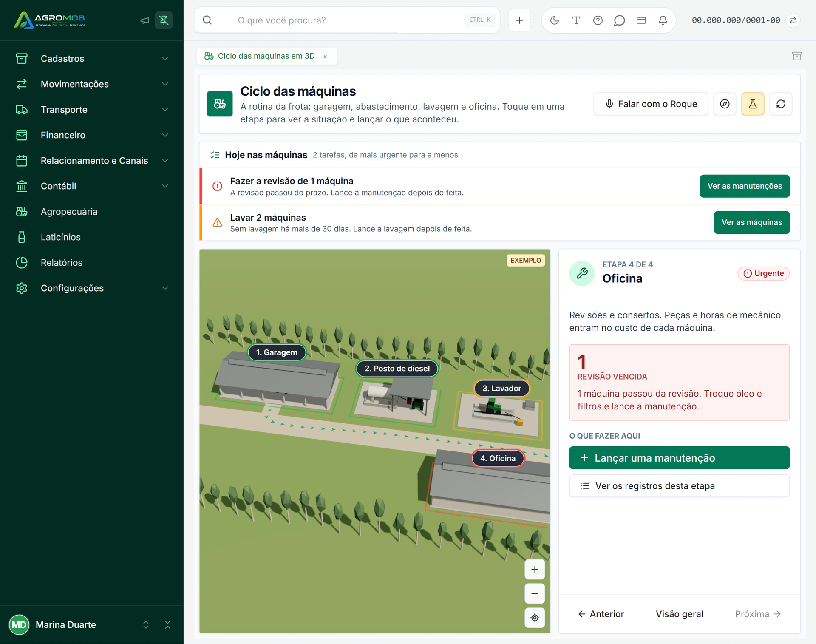
Task: Expand the Configurações menu
Action: [x=92, y=288]
